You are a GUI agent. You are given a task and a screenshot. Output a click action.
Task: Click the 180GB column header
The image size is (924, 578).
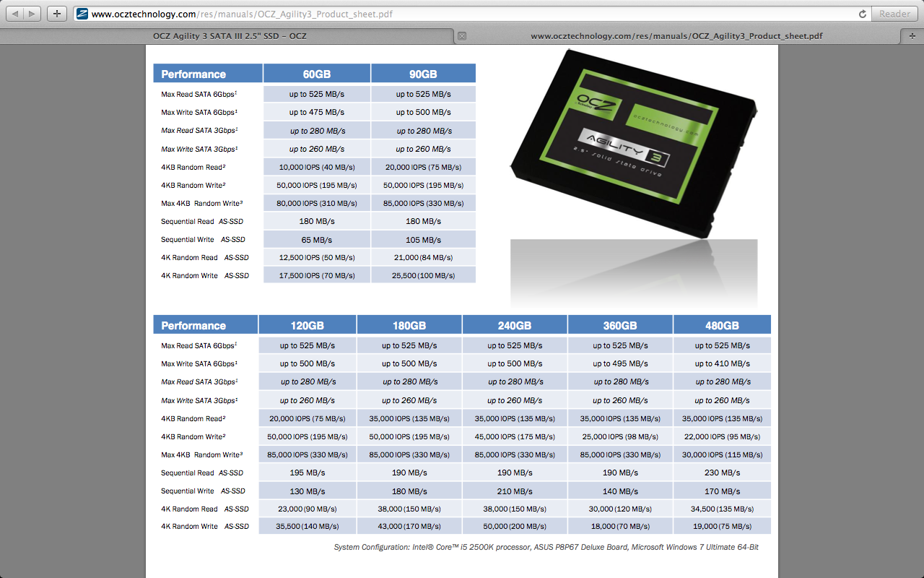click(x=409, y=325)
